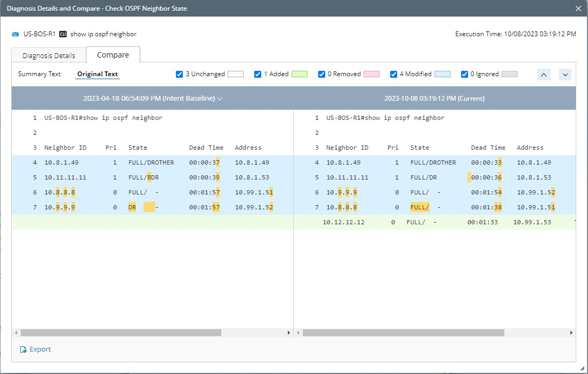Click left pane scrollbar right arrow
588x374 pixels.
coord(289,332)
